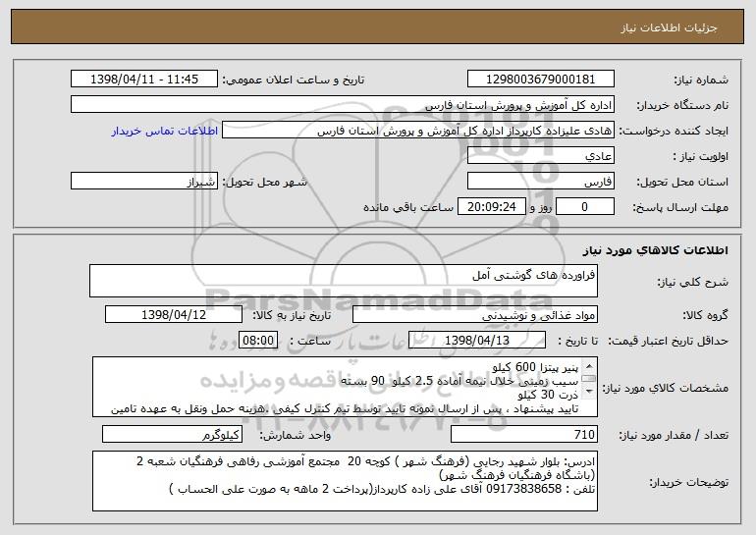Image resolution: width=756 pixels, height=535 pixels.
Task: Click the general need description field
Action: (344, 281)
